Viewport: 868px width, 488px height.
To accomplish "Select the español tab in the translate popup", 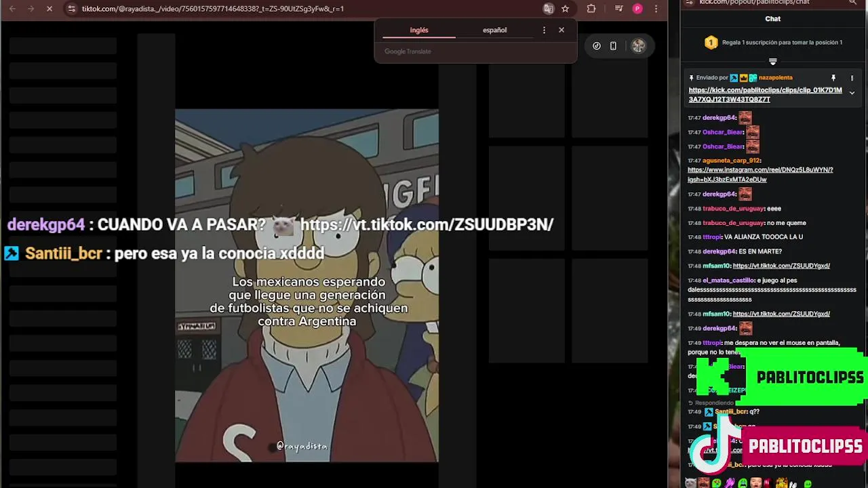I will [x=494, y=30].
